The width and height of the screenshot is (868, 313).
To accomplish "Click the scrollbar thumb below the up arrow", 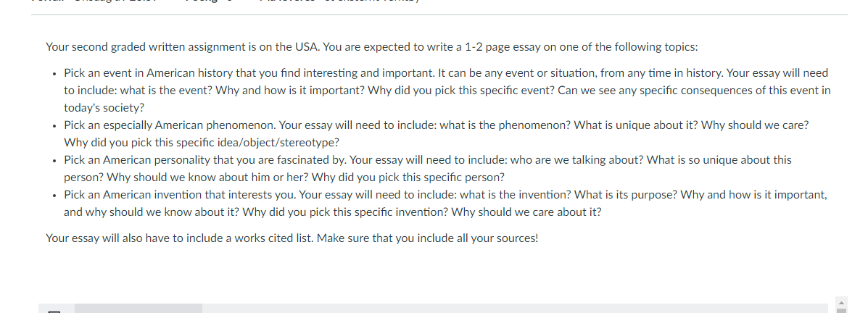I will (841, 311).
